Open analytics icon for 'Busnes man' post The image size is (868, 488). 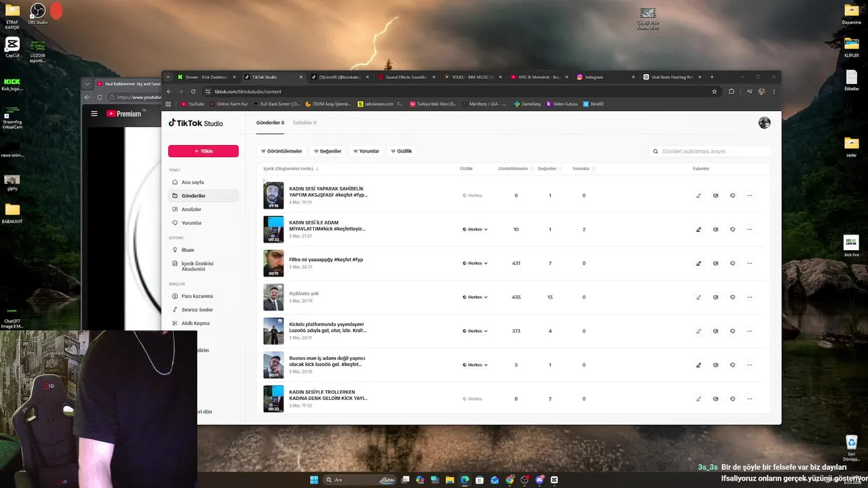pyautogui.click(x=715, y=365)
